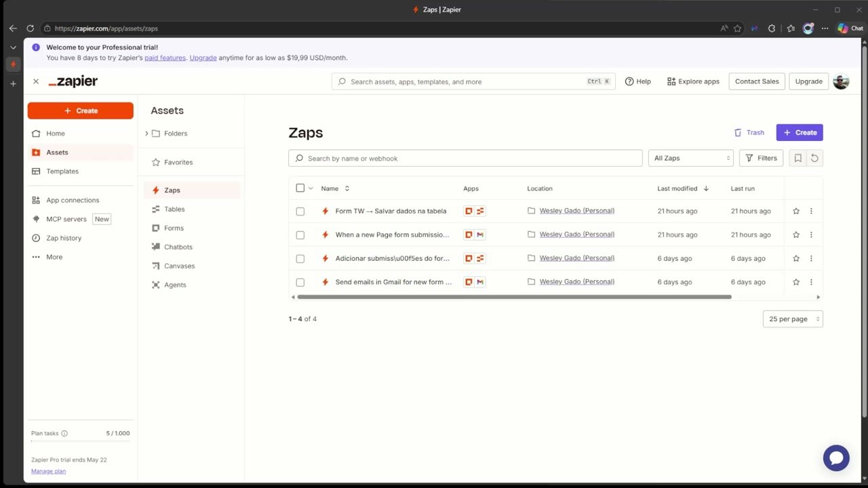Expand the Folders tree item
Viewport: 868px width, 488px height.
pyautogui.click(x=146, y=134)
